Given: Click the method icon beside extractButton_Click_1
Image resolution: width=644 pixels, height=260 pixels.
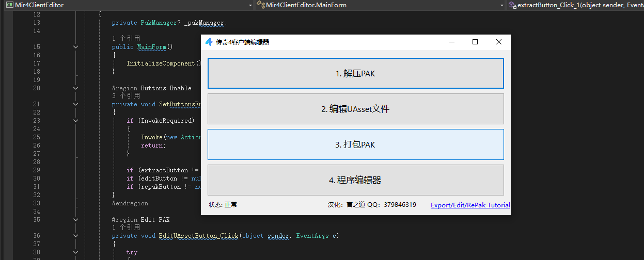Looking at the screenshot, I should pos(512,5).
